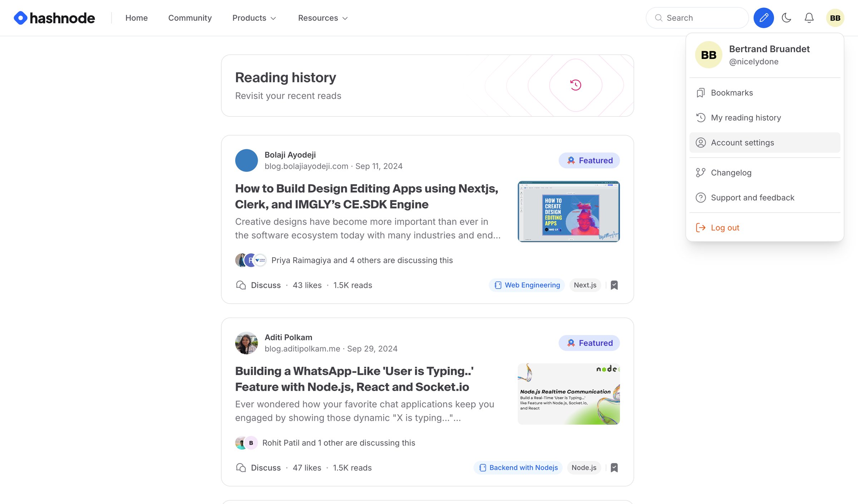Click commenter avatars on Priya Raimagiya discussion

pos(251,260)
